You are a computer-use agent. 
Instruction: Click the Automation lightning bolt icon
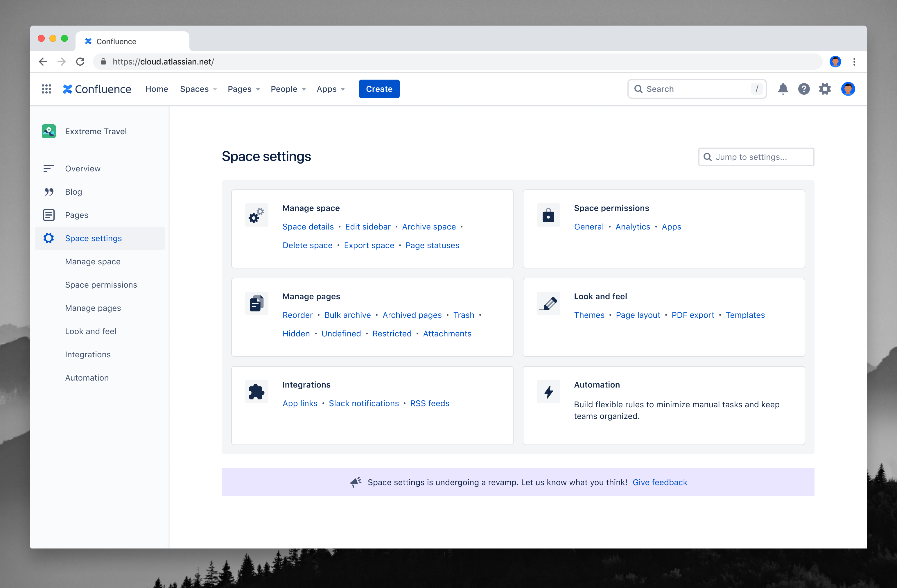pos(548,391)
